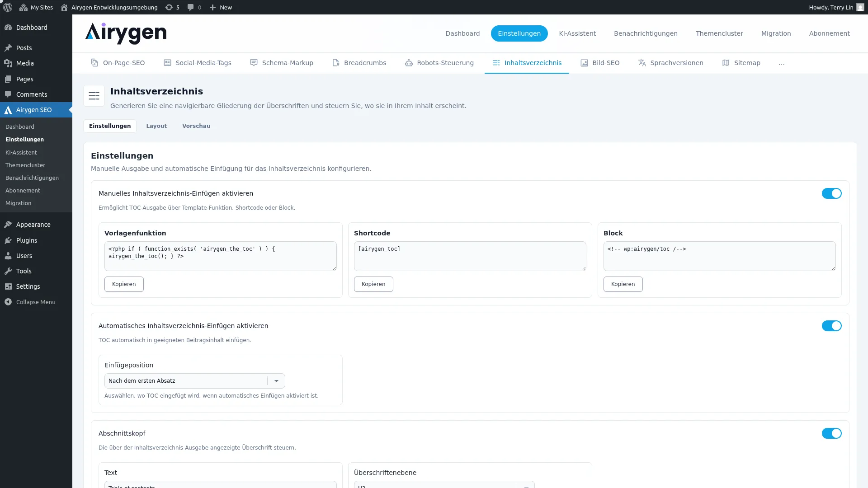
Task: Click the Block code textarea
Action: [x=720, y=256]
